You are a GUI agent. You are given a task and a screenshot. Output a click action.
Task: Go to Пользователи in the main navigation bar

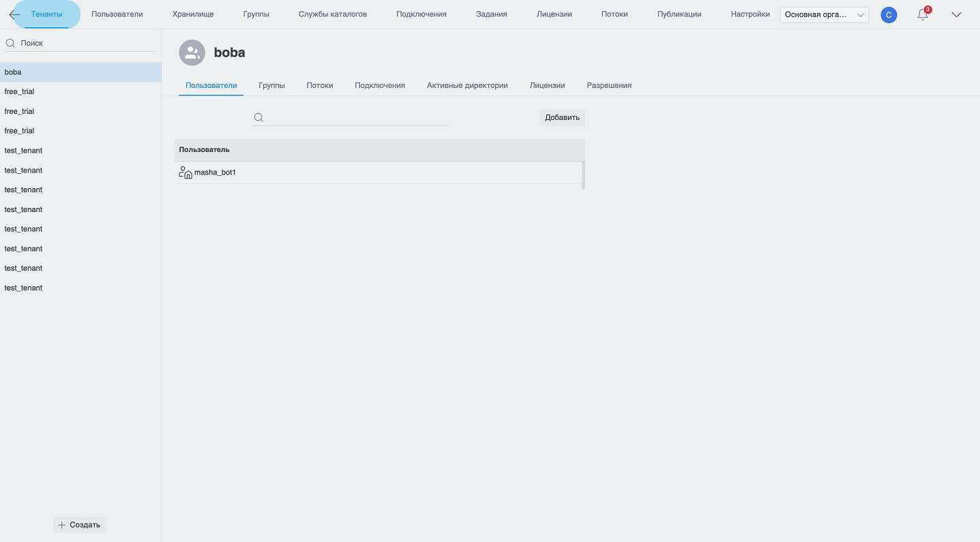tap(117, 14)
